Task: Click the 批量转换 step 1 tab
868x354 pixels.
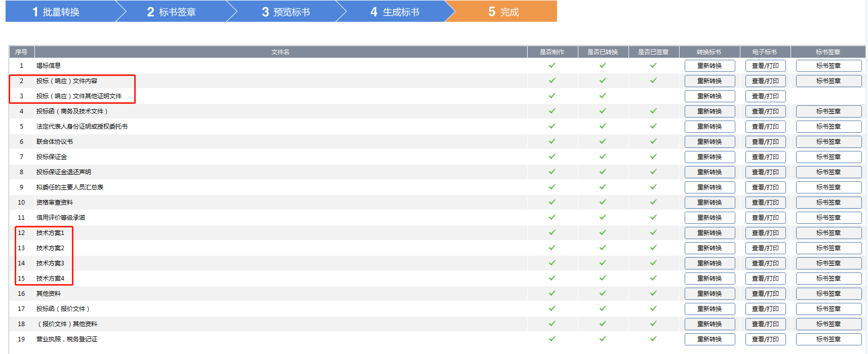Action: [56, 12]
